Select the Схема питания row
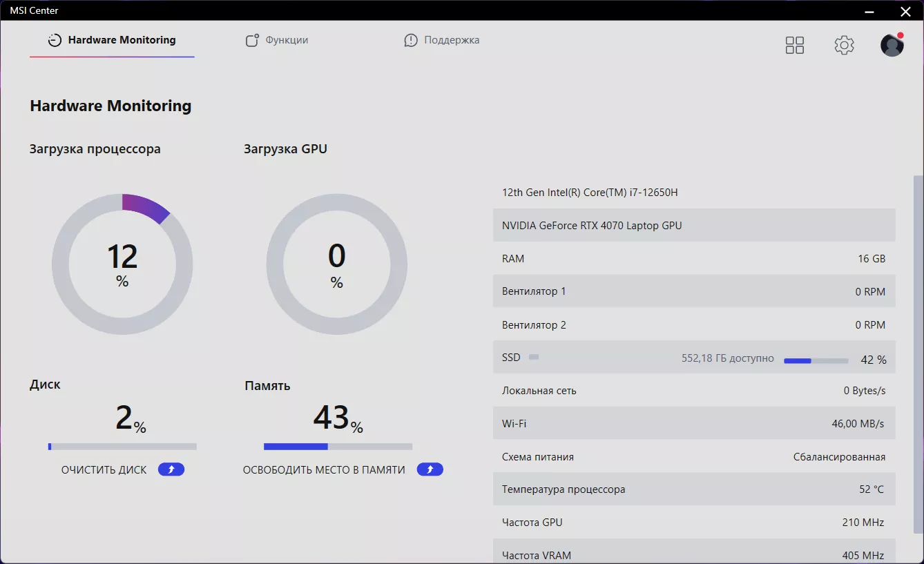The height and width of the screenshot is (564, 924). [x=694, y=457]
